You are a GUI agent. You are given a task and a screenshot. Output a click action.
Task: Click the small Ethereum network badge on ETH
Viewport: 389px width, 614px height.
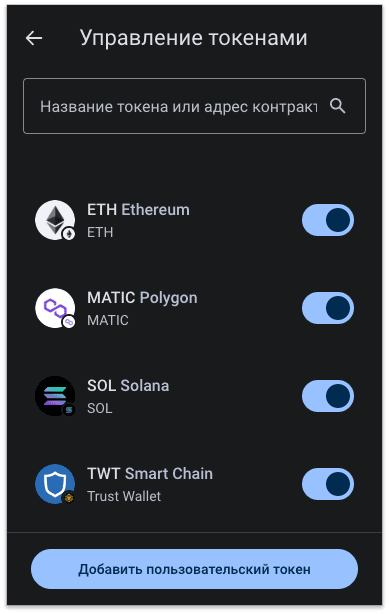click(x=69, y=234)
